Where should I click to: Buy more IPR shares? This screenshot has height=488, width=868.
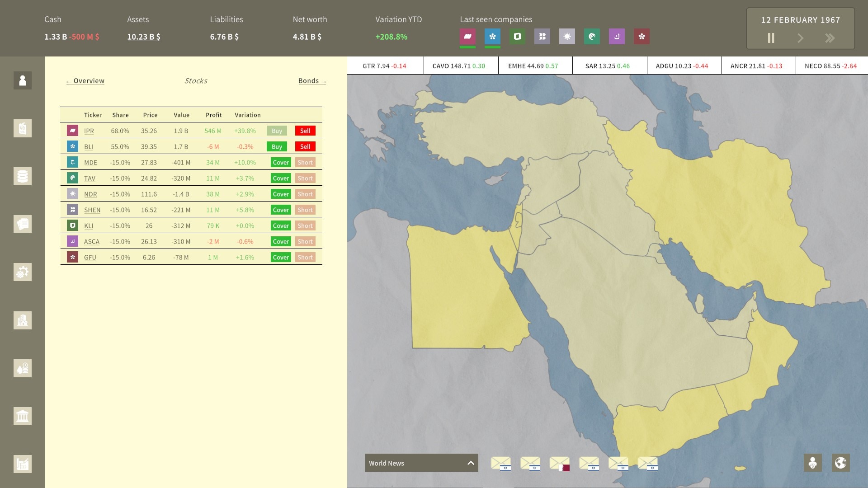277,131
